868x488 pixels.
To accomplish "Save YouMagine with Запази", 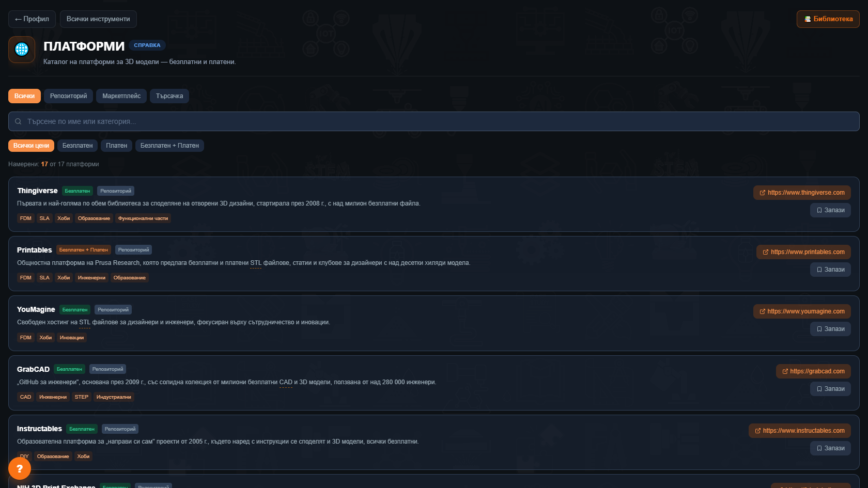I will pyautogui.click(x=830, y=329).
